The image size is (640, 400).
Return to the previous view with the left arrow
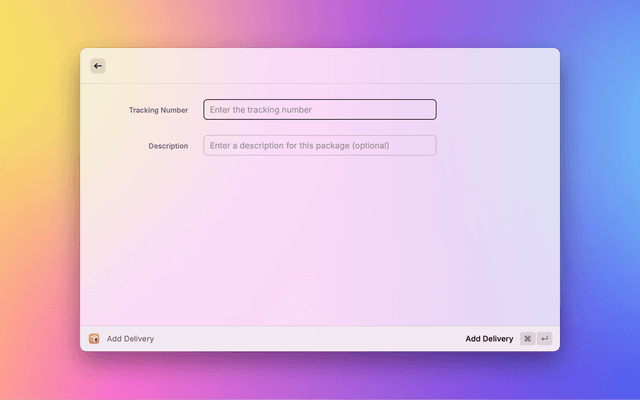98,66
